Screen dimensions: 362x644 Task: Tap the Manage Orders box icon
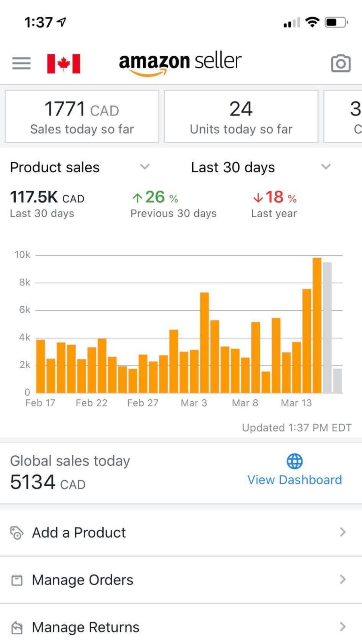(16, 580)
